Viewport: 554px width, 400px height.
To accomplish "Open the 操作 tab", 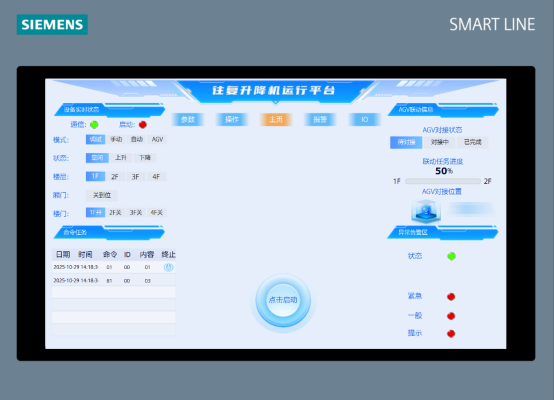I will point(232,119).
